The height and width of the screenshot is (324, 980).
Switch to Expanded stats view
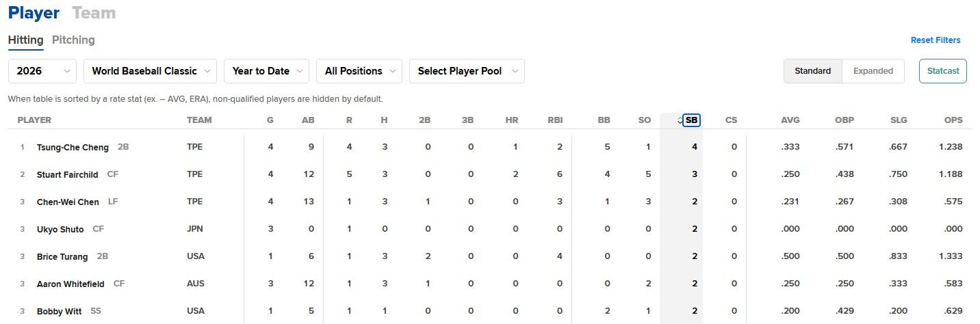(x=873, y=71)
